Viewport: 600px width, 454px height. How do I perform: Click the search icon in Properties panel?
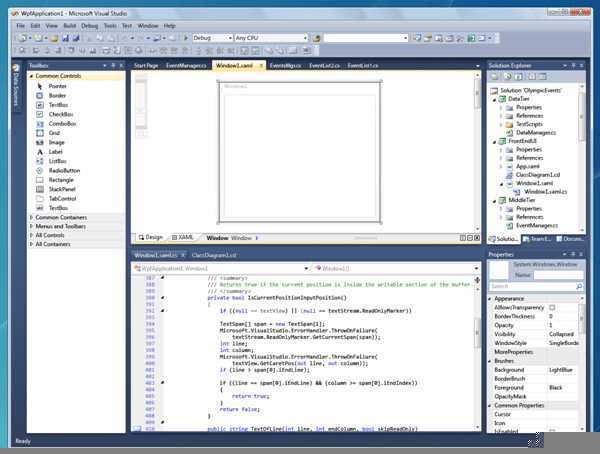(x=579, y=286)
